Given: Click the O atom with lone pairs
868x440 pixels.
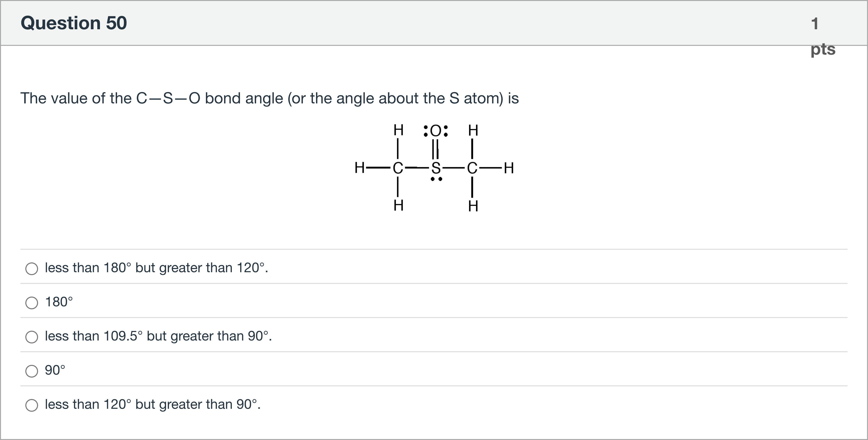Looking at the screenshot, I should (x=435, y=131).
